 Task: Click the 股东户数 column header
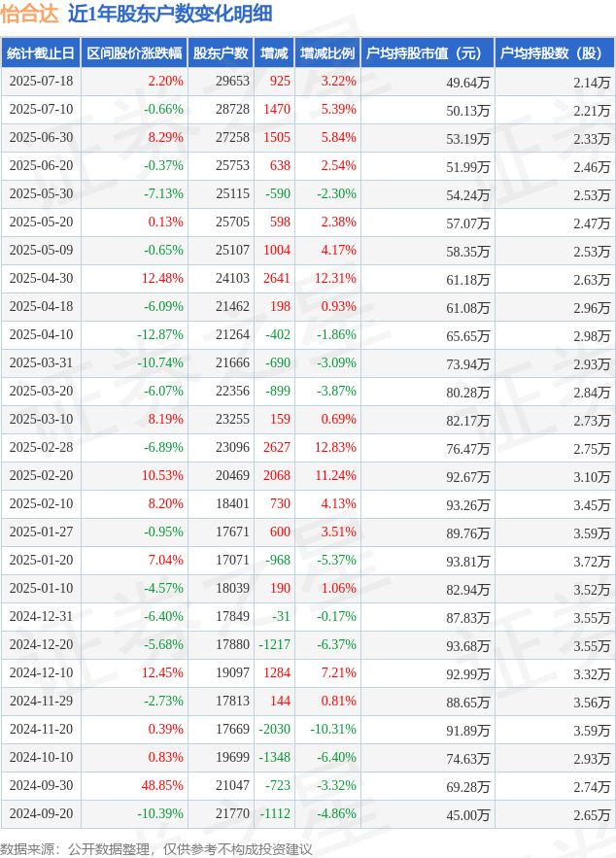[x=221, y=53]
